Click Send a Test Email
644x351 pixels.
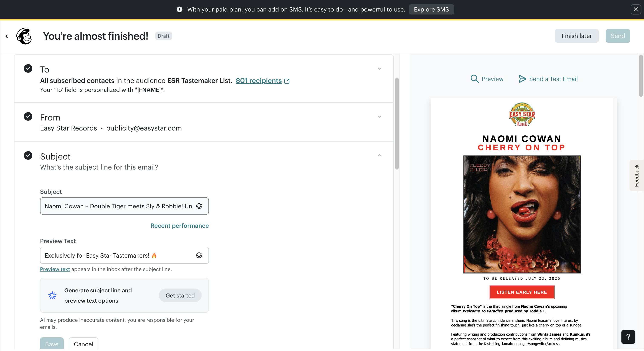[x=553, y=79]
